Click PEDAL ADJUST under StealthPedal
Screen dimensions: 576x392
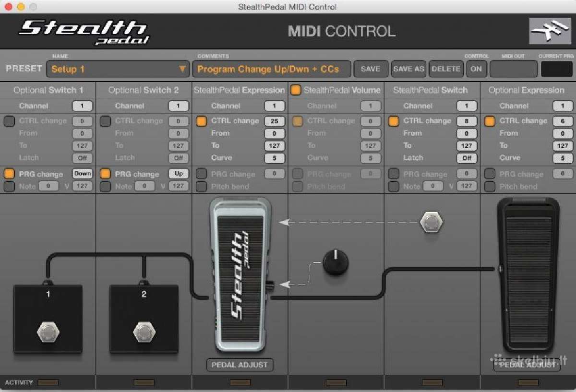[x=240, y=365]
